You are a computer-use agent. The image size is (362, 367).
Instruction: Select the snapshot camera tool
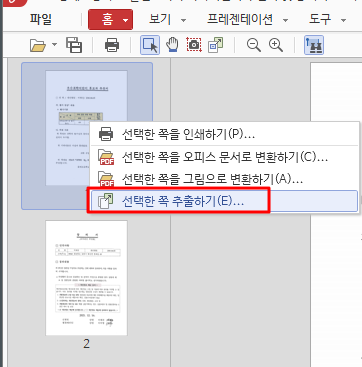194,45
